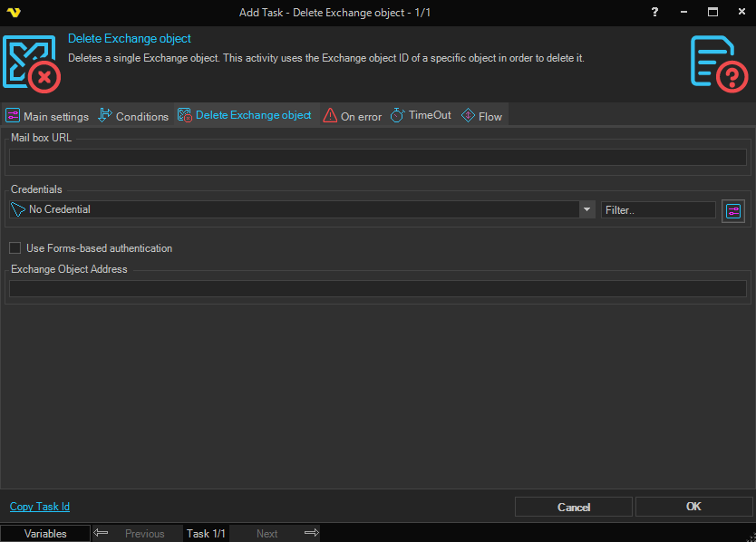This screenshot has height=542, width=756.
Task: Click the Mail box URL field
Action: [377, 158]
